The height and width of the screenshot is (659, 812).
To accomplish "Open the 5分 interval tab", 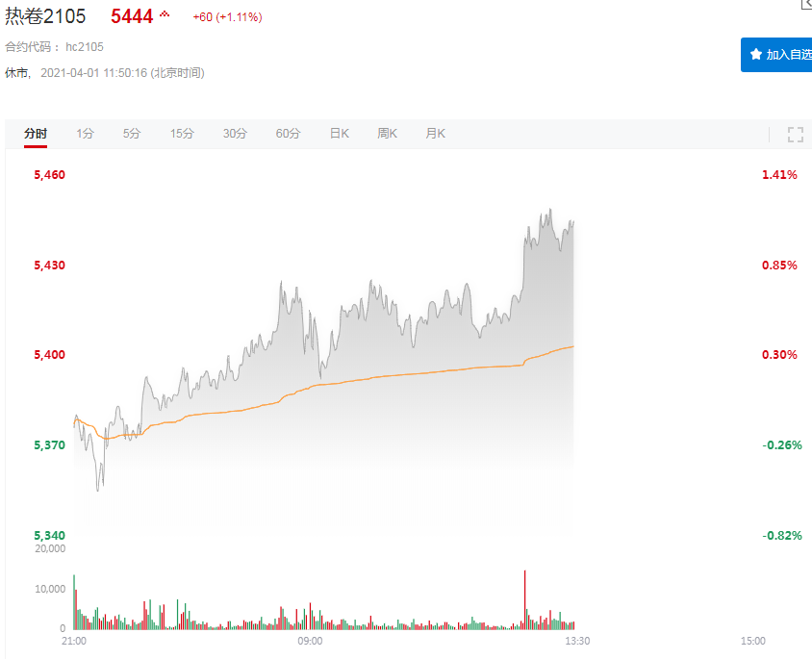I will [132, 134].
